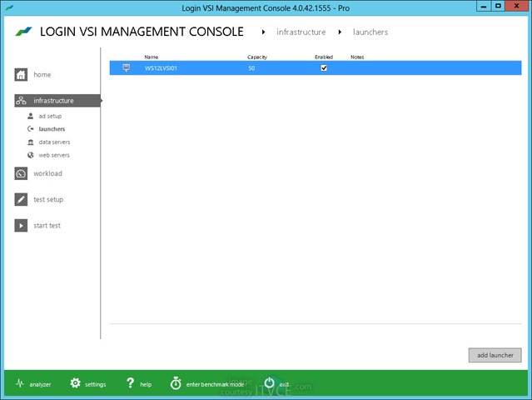Open help from the bottom bar
The height and width of the screenshot is (400, 532).
pyautogui.click(x=146, y=384)
